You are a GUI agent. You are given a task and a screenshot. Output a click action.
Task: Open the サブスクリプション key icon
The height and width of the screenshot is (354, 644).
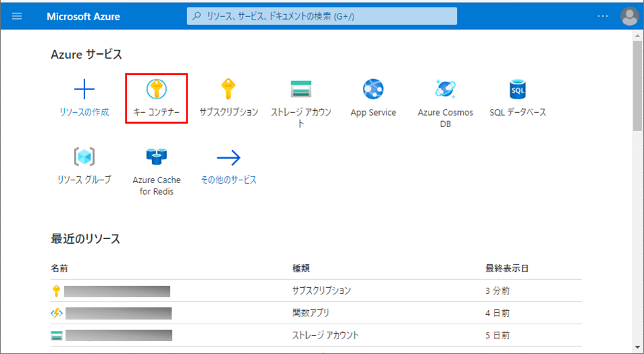pos(228,89)
